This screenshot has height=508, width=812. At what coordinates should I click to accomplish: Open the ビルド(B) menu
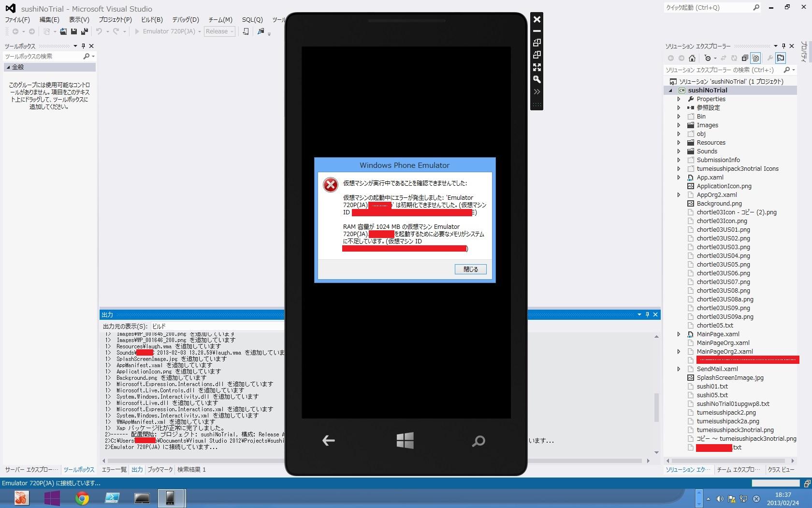tap(152, 20)
